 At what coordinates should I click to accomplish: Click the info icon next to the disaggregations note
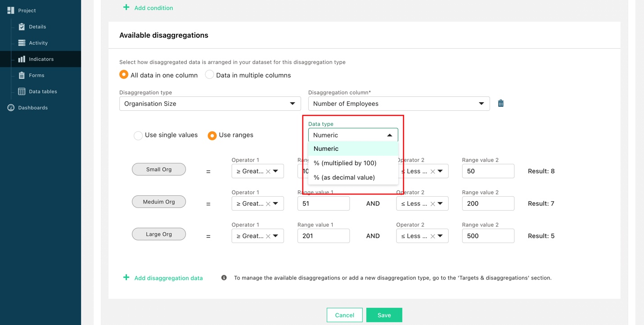224,278
